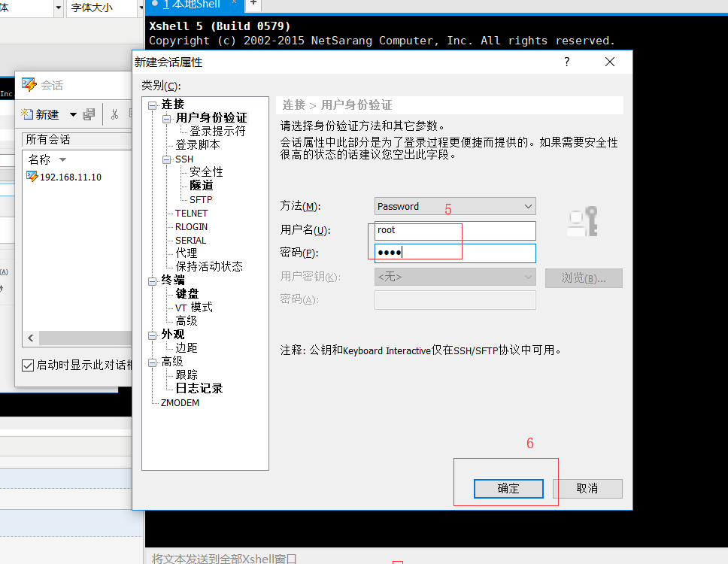This screenshot has height=564, width=728.
Task: Select 跟踪 tree item
Action: (187, 375)
